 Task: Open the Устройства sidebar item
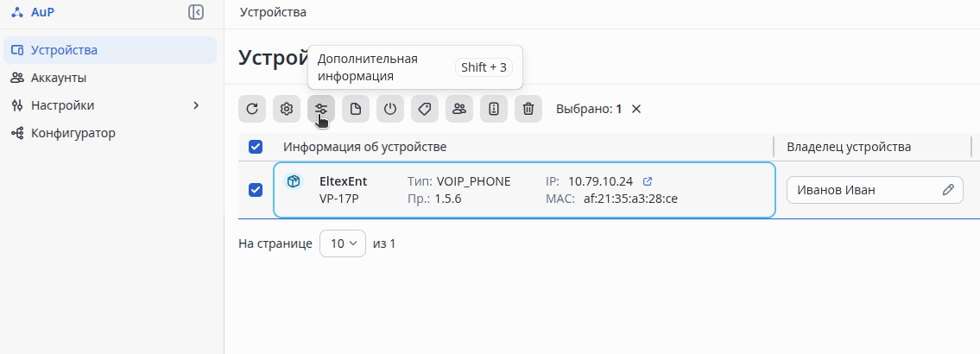click(x=110, y=50)
